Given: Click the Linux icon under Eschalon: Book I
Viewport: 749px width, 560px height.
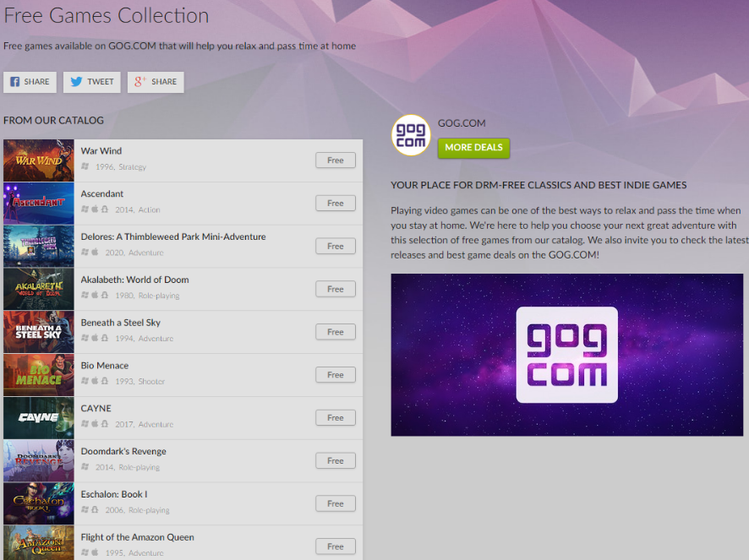Looking at the screenshot, I should coord(95,510).
